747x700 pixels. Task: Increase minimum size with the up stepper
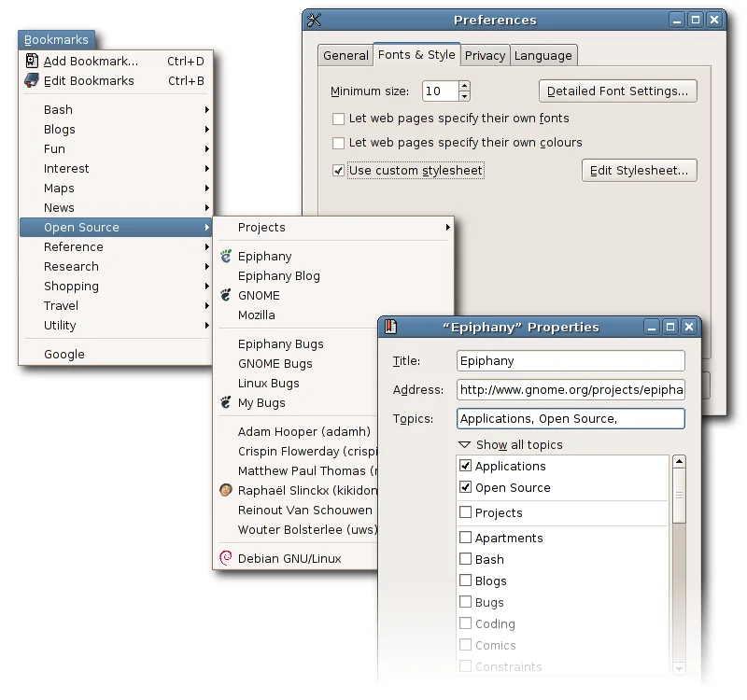pyautogui.click(x=466, y=86)
